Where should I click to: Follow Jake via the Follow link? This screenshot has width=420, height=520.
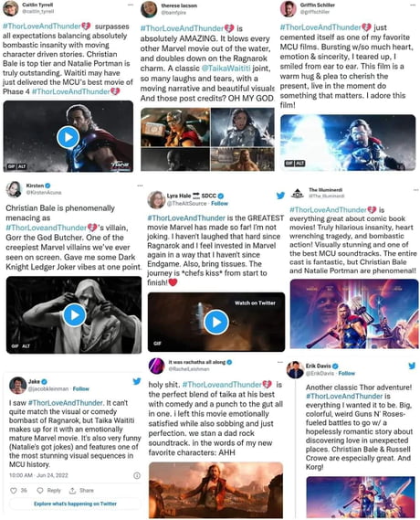(x=81, y=388)
